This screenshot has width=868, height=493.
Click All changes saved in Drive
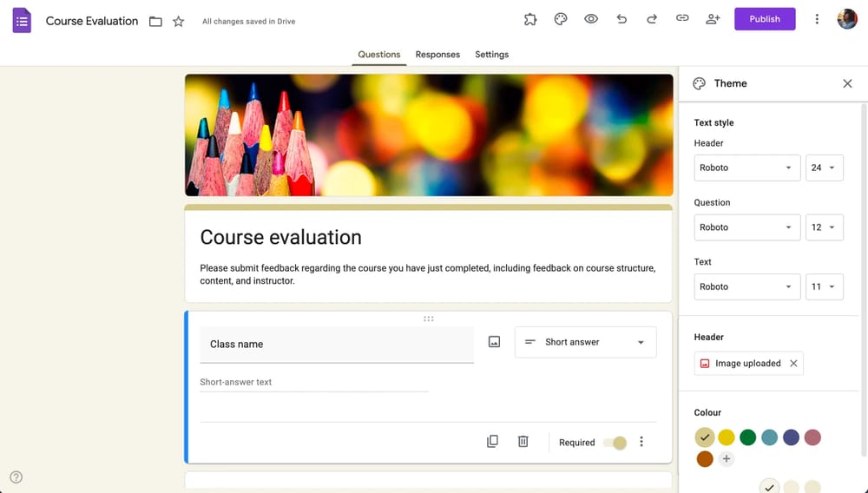[x=248, y=22]
